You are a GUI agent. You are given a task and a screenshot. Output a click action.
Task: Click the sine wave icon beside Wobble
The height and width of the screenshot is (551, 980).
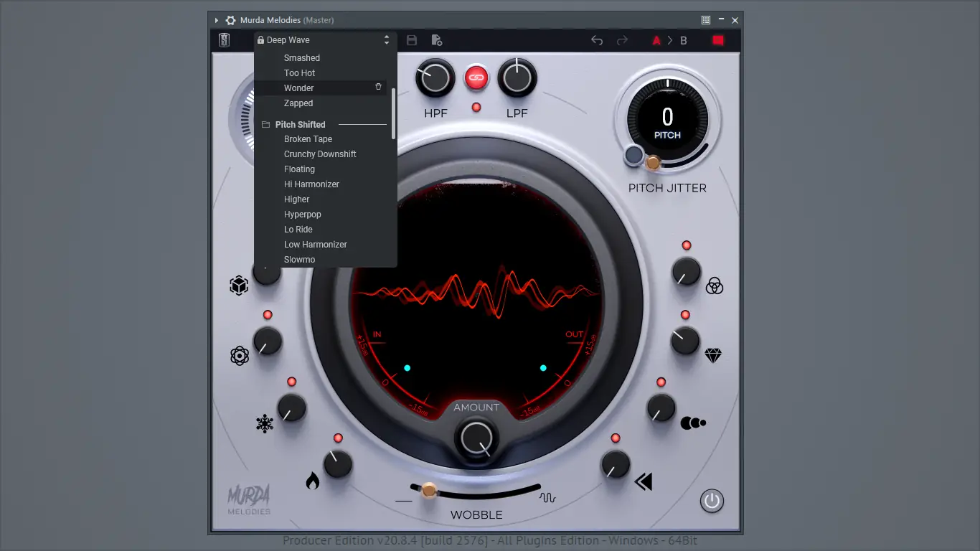pos(548,498)
